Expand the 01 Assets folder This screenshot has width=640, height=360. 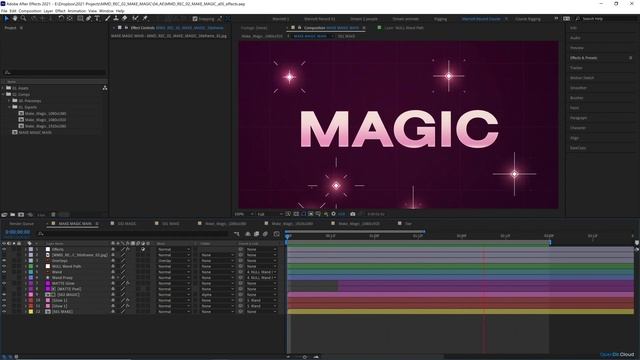[x=3, y=88]
